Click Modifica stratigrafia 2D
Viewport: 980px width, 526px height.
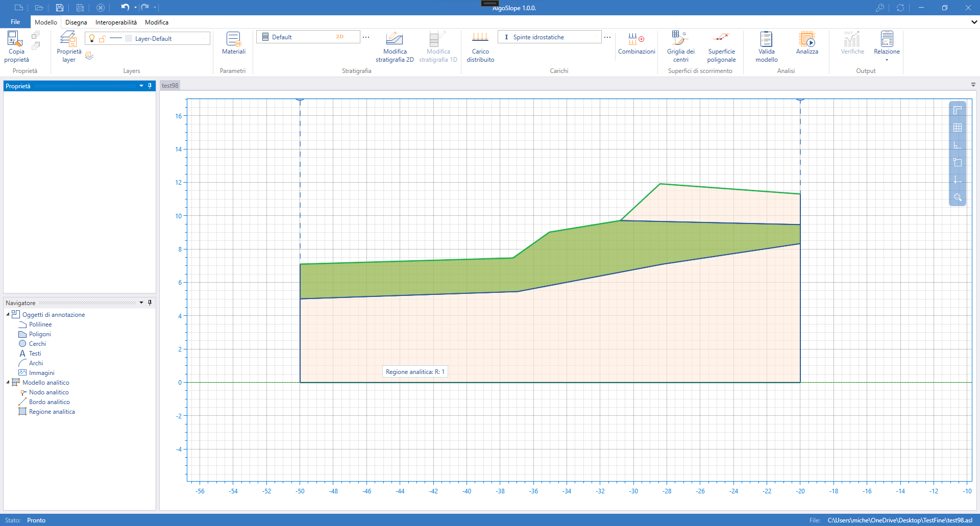click(395, 47)
